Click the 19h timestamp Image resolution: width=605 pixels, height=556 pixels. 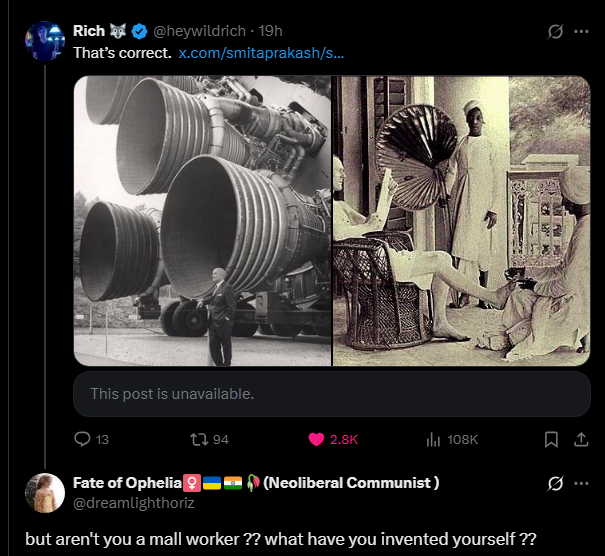(271, 31)
